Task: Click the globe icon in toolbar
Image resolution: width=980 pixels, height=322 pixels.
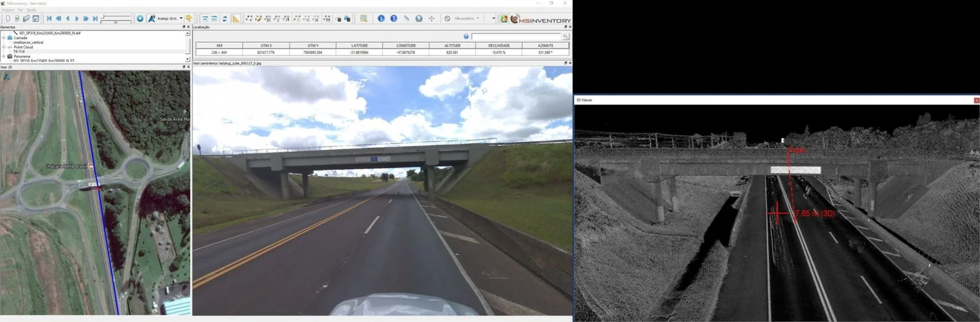Action: pos(419,18)
